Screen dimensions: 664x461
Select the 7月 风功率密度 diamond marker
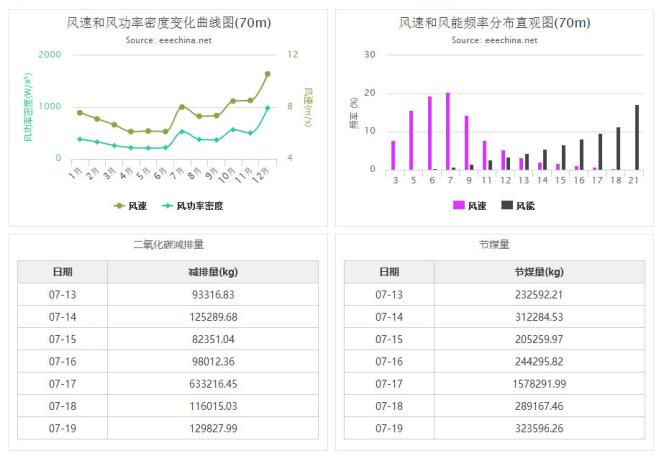point(181,131)
